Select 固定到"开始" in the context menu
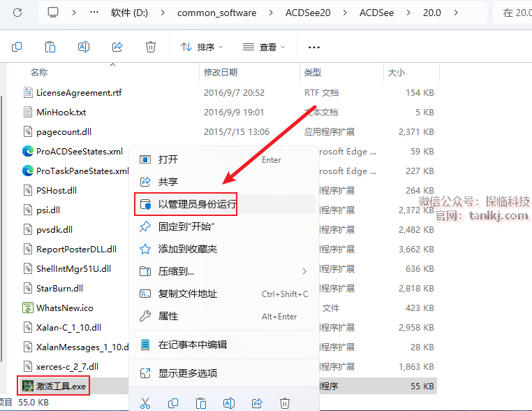The height and width of the screenshot is (411, 532). 224,226
